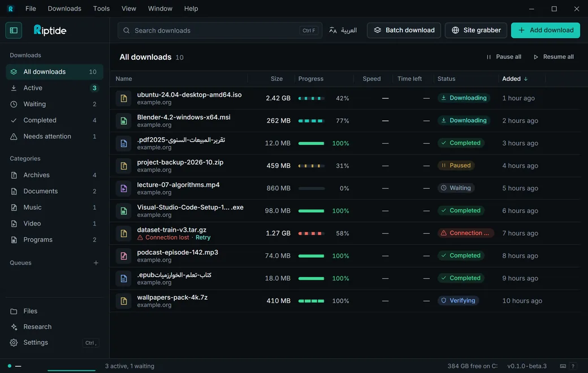Open Site grabber
Viewport: 588px width, 373px height.
[x=476, y=31]
